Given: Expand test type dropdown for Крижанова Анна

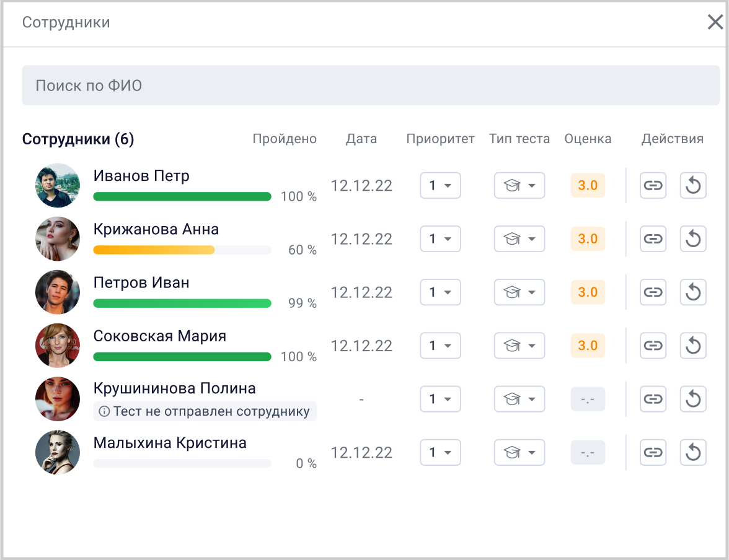Looking at the screenshot, I should click(x=519, y=238).
